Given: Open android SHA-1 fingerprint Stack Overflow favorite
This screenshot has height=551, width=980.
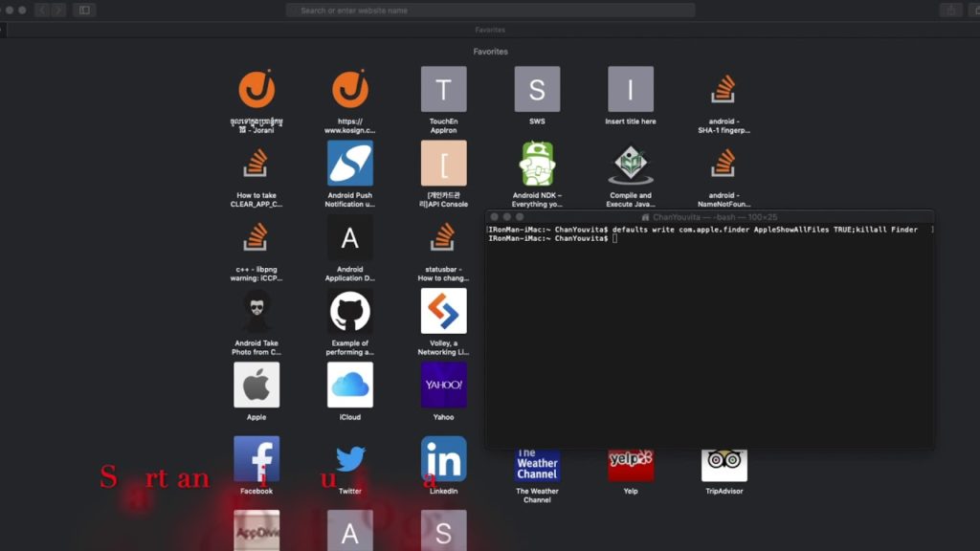Looking at the screenshot, I should (x=724, y=89).
